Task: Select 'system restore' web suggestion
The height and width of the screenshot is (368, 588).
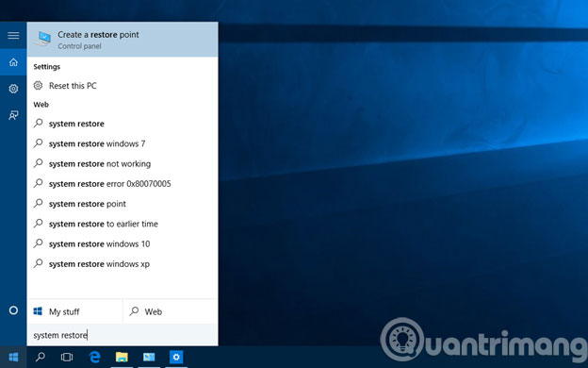Action: (x=122, y=124)
